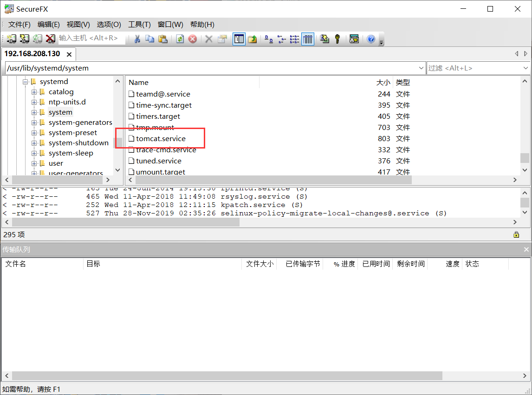This screenshot has height=395, width=532.
Task: Switch to small icons view
Action: (x=282, y=39)
